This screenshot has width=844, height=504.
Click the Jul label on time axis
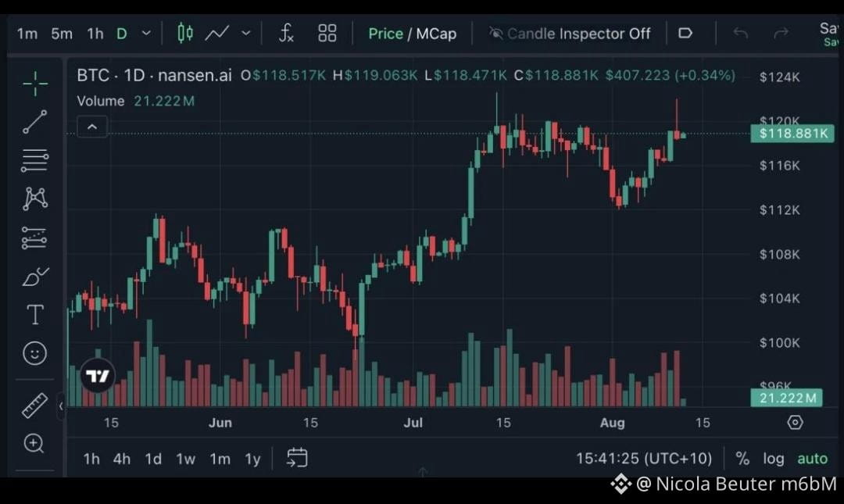(x=413, y=422)
